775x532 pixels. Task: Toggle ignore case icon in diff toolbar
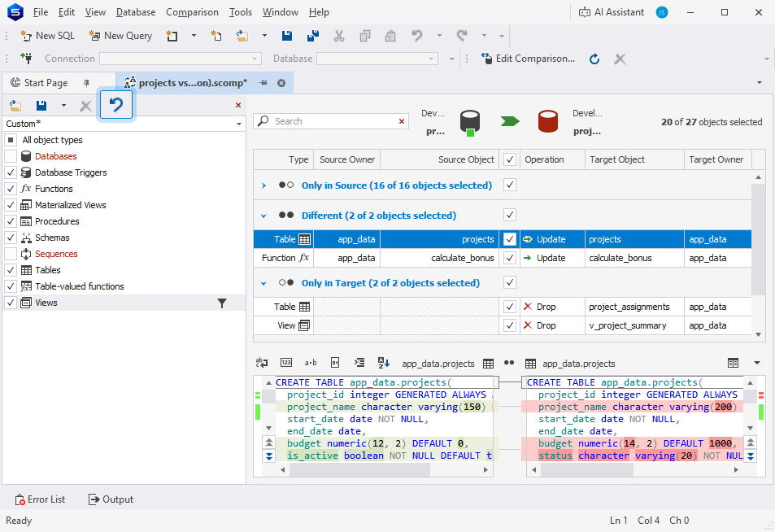point(262,363)
